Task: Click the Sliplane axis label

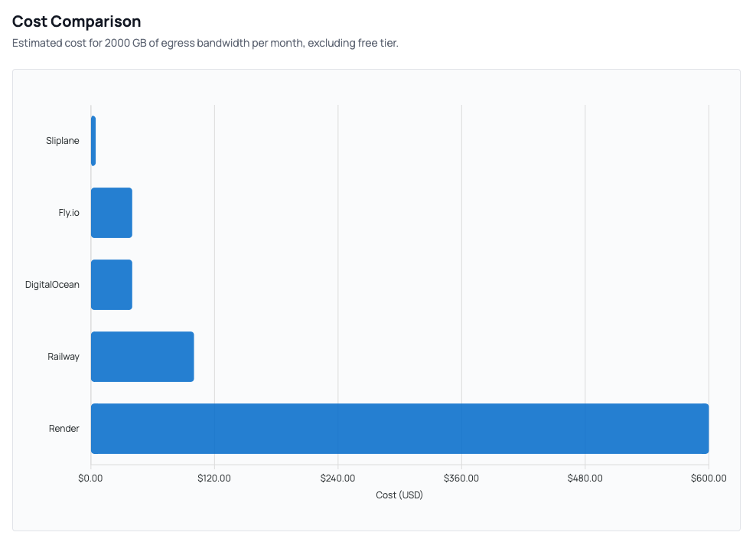Action: tap(63, 141)
